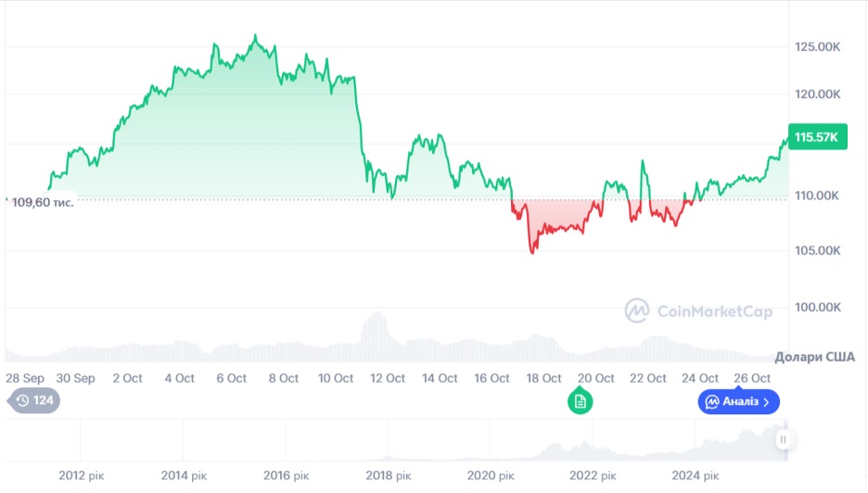This screenshot has width=868, height=493.
Task: Click the 18 Oct date axis label
Action: point(543,378)
